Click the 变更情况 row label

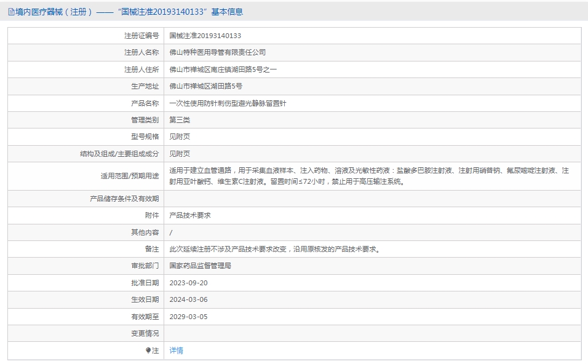pos(145,333)
